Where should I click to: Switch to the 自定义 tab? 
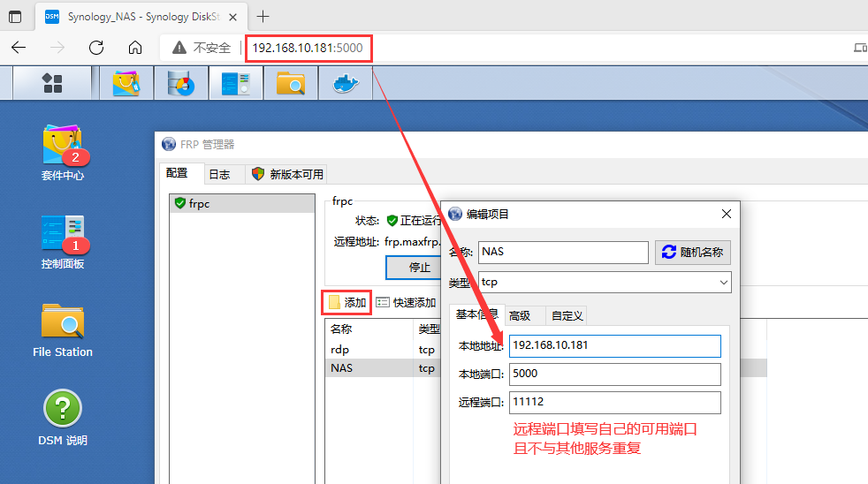click(567, 316)
